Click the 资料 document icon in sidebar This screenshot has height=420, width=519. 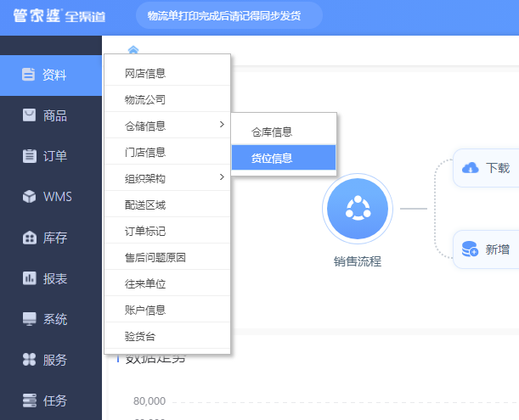(x=29, y=75)
